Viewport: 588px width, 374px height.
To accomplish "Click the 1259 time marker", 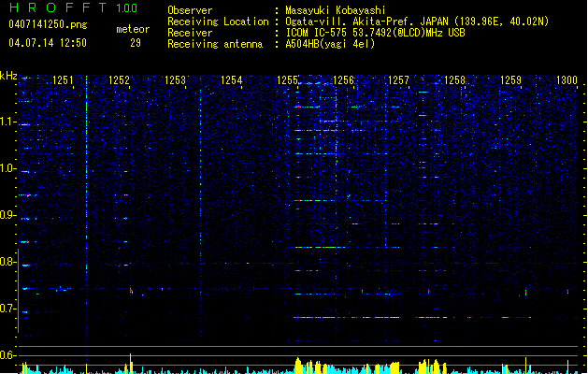I will [x=510, y=79].
